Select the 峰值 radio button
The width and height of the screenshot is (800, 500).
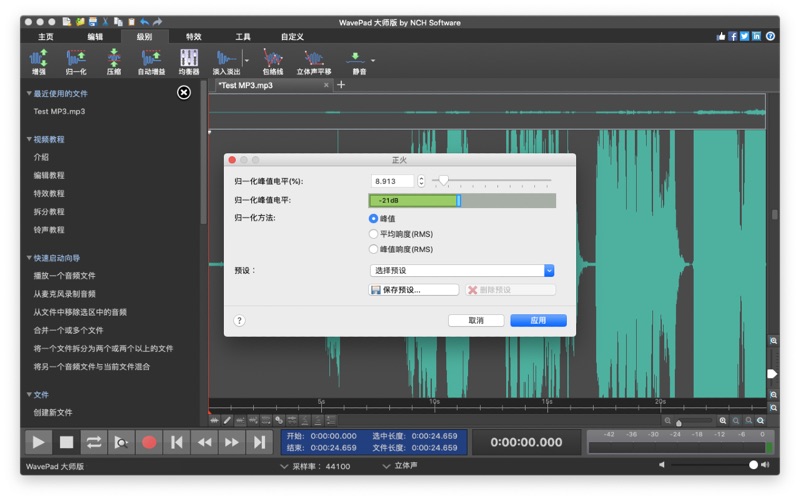[374, 218]
